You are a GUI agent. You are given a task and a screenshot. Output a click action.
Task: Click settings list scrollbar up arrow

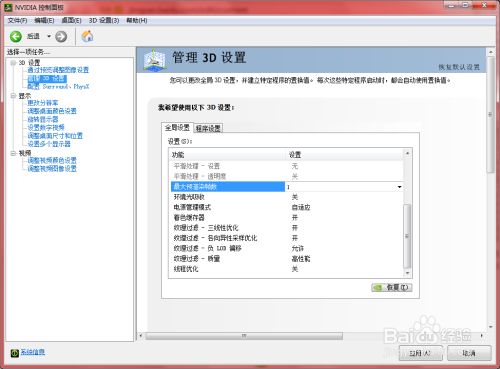pyautogui.click(x=407, y=153)
